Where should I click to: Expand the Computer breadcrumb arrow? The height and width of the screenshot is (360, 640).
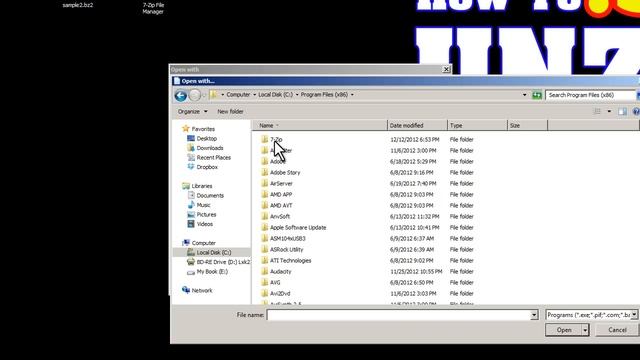(x=254, y=95)
